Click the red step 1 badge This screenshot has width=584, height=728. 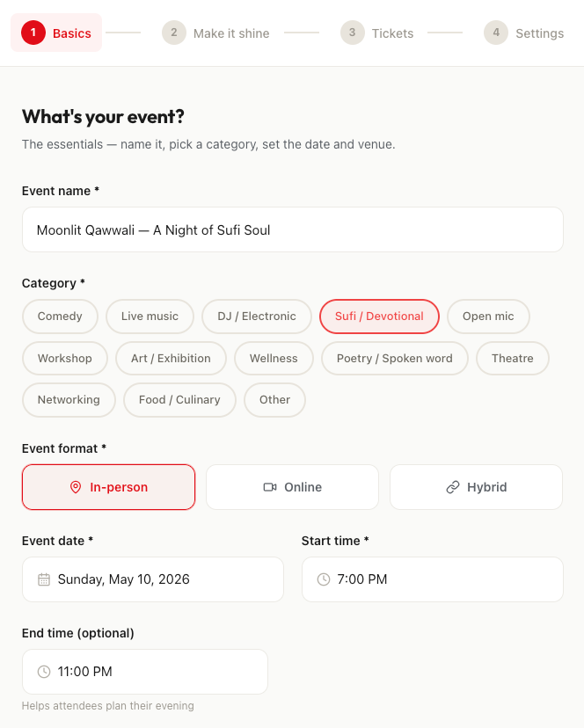(x=33, y=33)
